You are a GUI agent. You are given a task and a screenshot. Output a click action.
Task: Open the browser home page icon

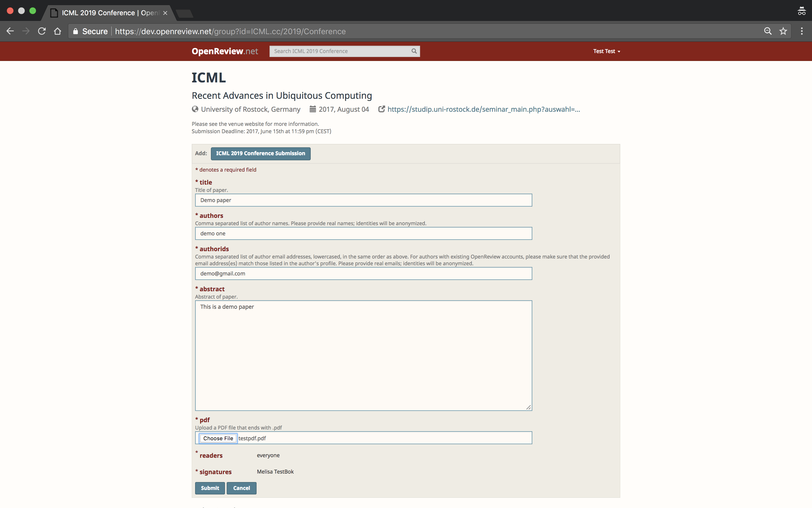pos(58,31)
